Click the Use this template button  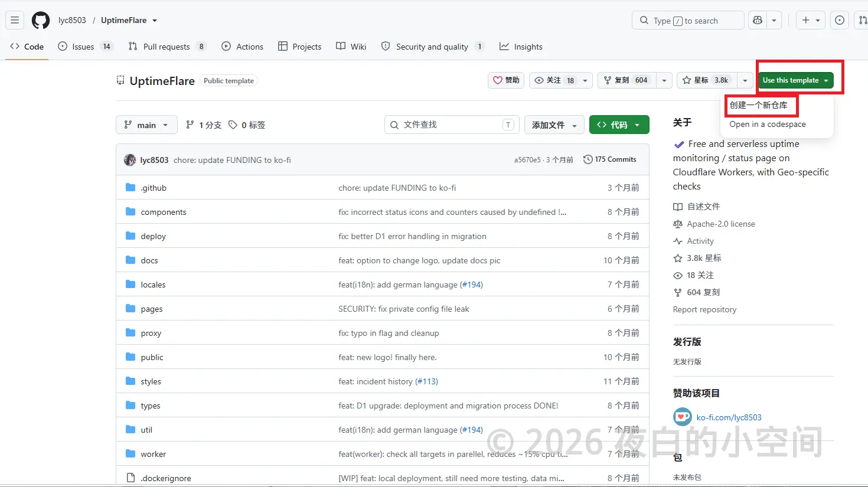[x=795, y=80]
